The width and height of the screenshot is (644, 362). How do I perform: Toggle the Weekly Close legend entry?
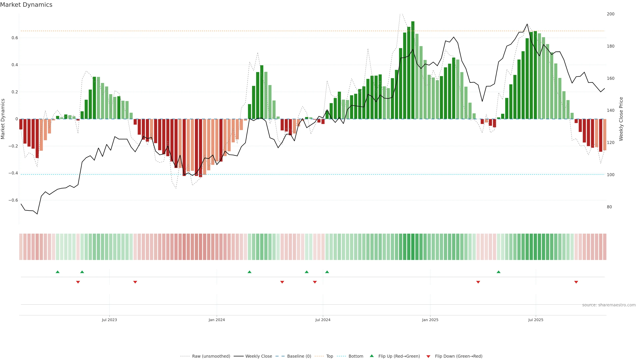(258, 356)
